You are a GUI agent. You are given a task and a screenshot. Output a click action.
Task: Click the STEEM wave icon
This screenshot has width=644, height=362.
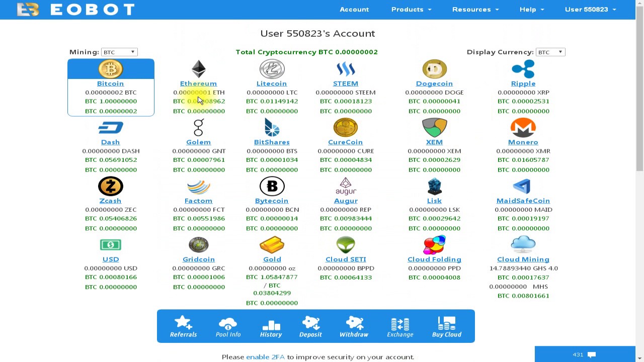point(346,69)
